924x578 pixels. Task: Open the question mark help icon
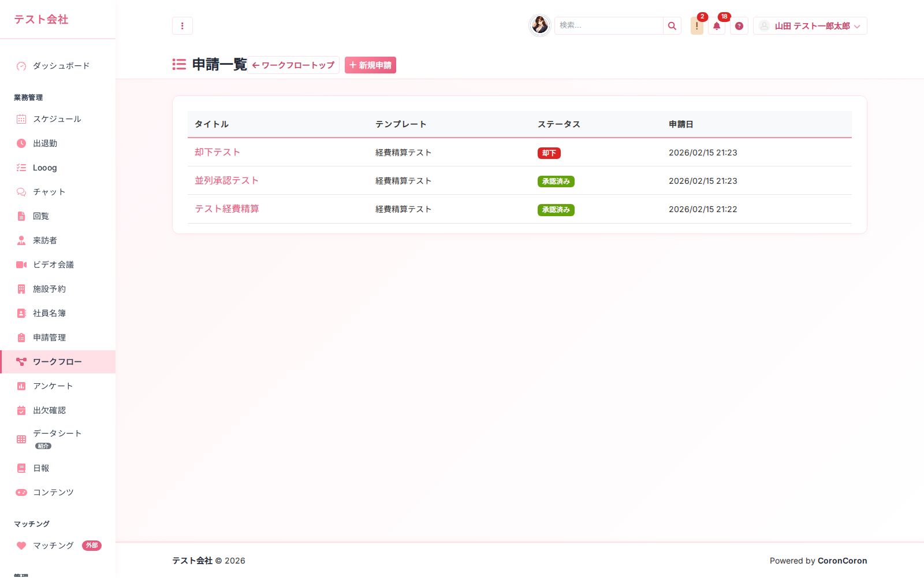(x=739, y=26)
